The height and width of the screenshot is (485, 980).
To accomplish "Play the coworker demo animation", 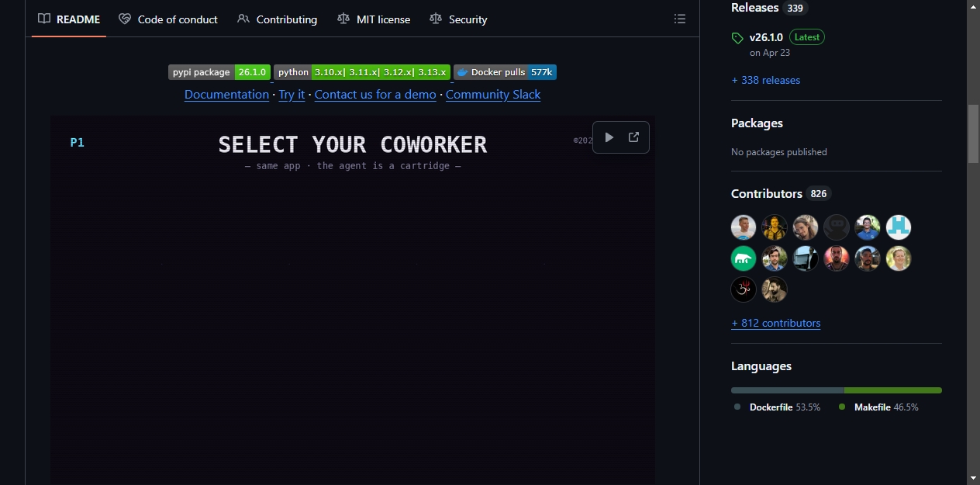I will [609, 137].
